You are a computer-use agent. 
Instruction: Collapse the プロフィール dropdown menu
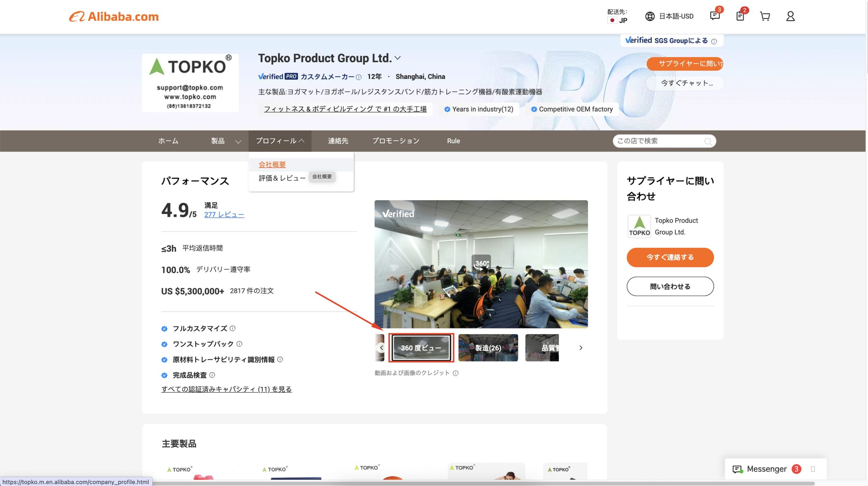[x=280, y=141]
